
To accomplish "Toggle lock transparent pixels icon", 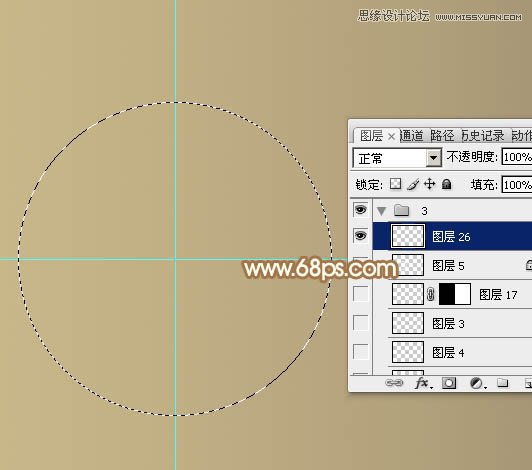I will pyautogui.click(x=395, y=184).
